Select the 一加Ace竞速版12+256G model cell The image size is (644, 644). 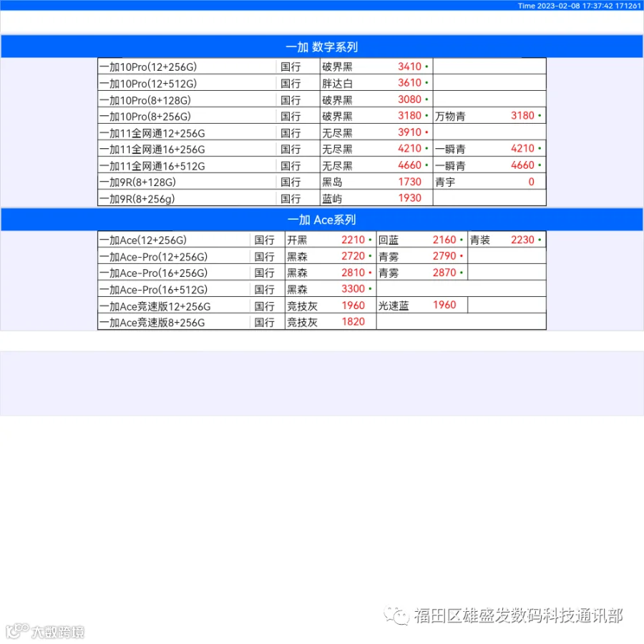click(x=173, y=306)
